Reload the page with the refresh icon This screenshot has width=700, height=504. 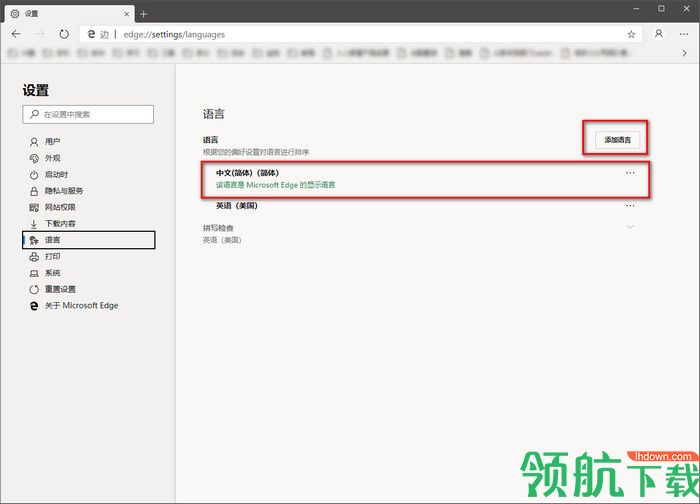tap(64, 34)
